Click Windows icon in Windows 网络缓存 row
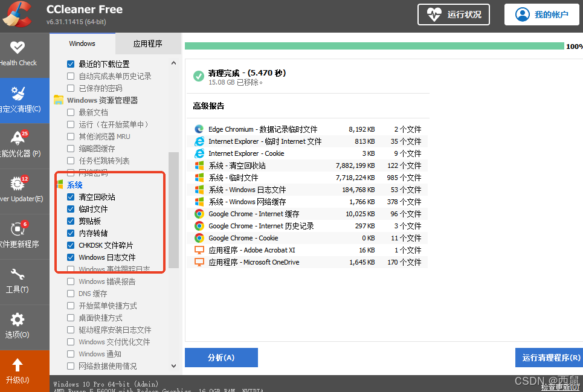 click(x=199, y=201)
